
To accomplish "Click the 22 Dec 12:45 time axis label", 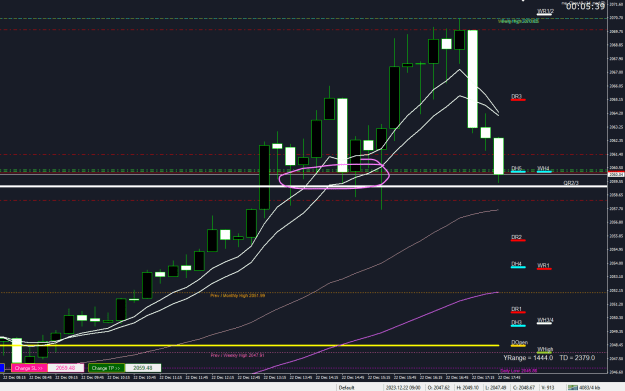I will 250,377.
